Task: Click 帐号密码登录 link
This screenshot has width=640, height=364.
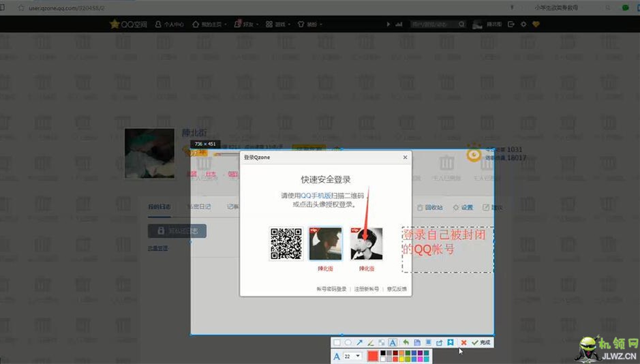Action: [x=331, y=289]
